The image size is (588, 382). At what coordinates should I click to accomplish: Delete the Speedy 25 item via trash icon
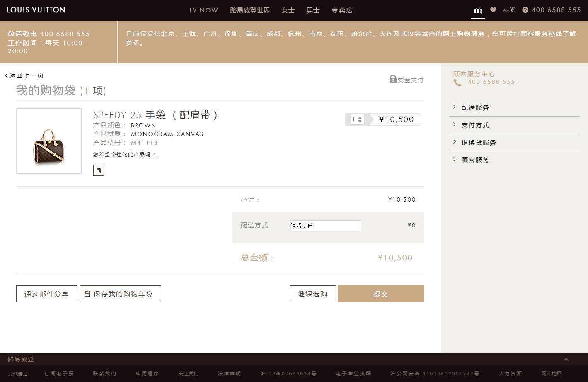point(98,170)
